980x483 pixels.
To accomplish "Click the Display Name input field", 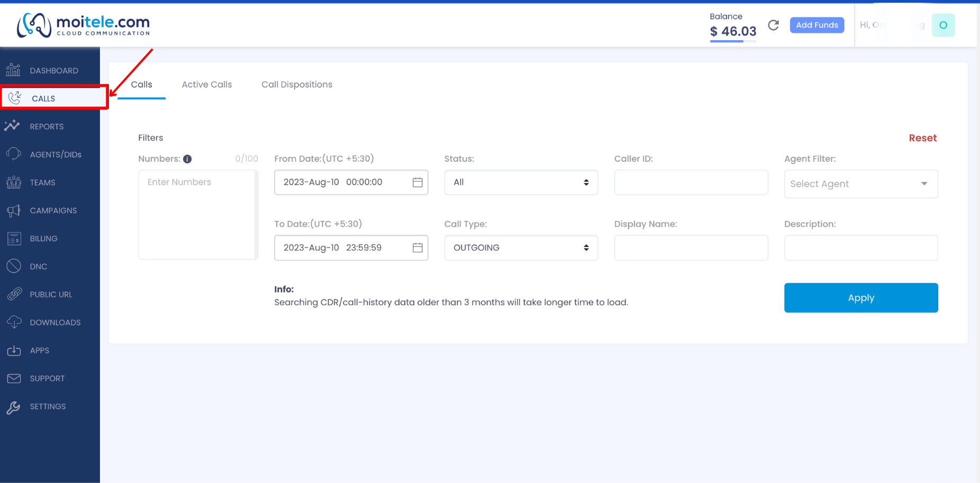I will (x=691, y=248).
